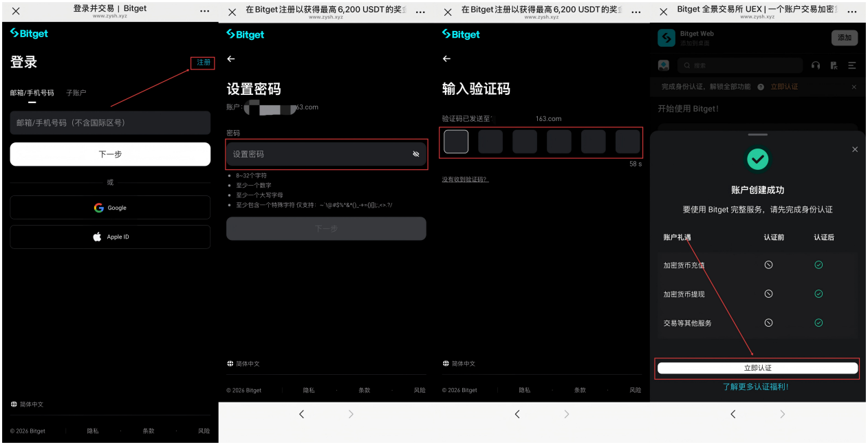Click the 加密货币充值 row text

(x=684, y=265)
